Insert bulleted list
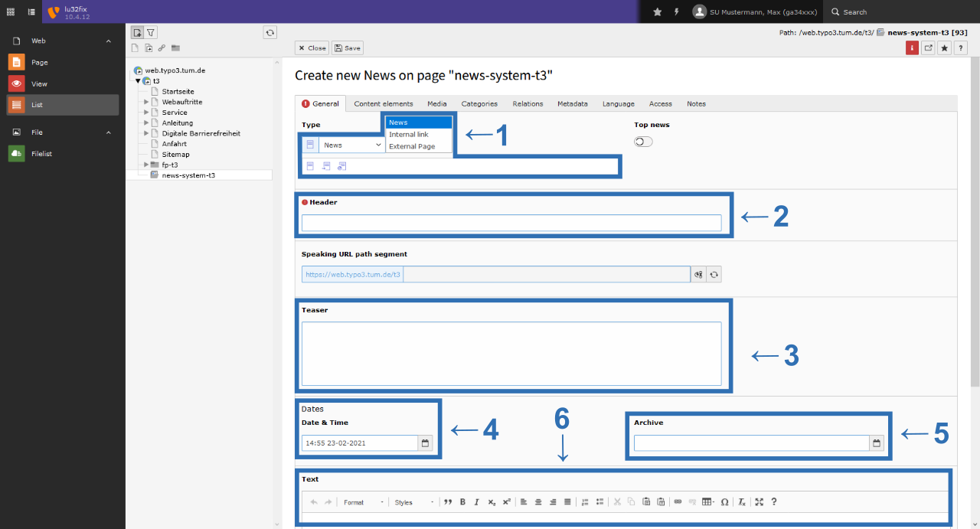Screen dimensions: 980x529 599,502
